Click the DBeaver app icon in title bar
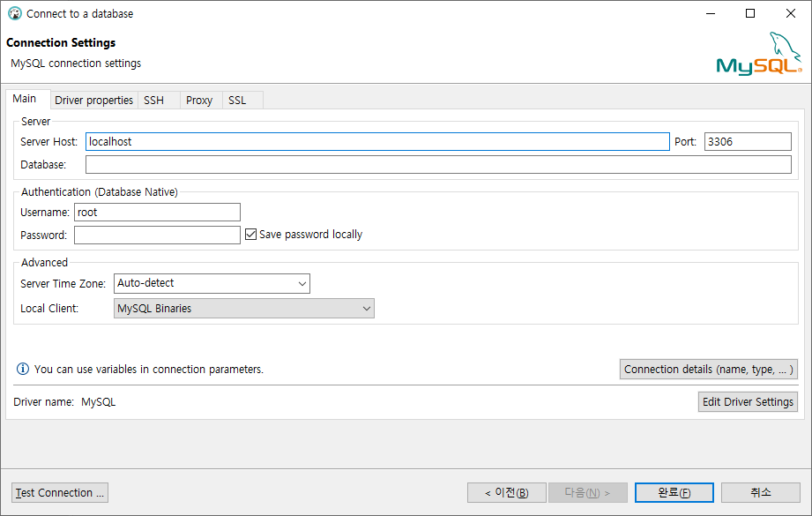This screenshot has height=516, width=812. pos(14,13)
